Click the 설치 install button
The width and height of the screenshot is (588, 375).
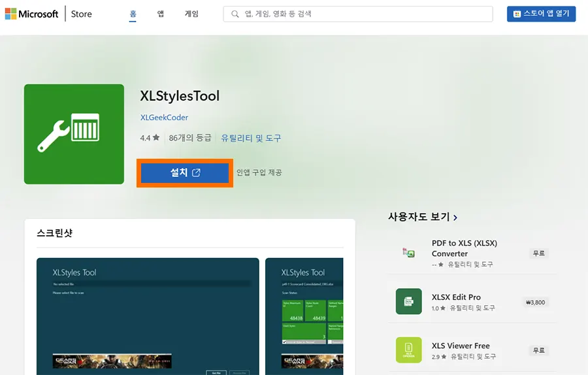point(185,173)
